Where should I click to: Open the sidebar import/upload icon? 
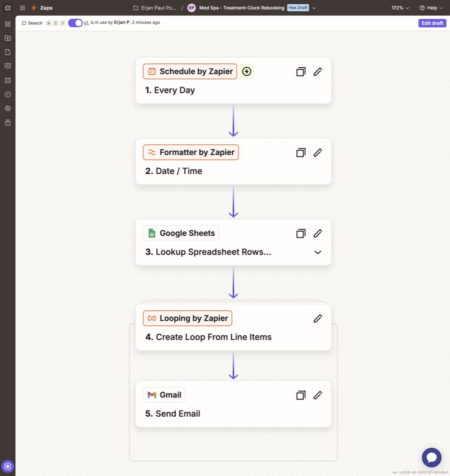coord(8,38)
